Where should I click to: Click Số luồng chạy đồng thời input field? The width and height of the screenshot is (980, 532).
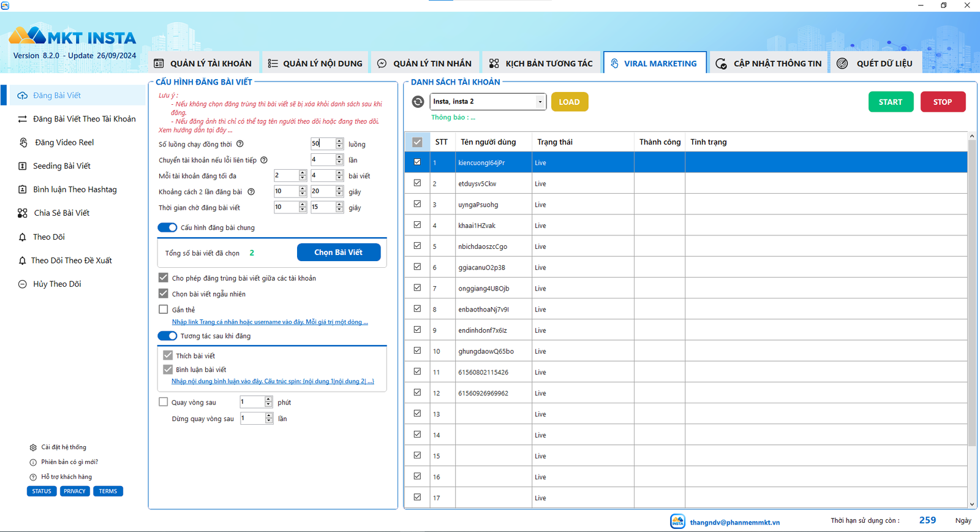323,144
